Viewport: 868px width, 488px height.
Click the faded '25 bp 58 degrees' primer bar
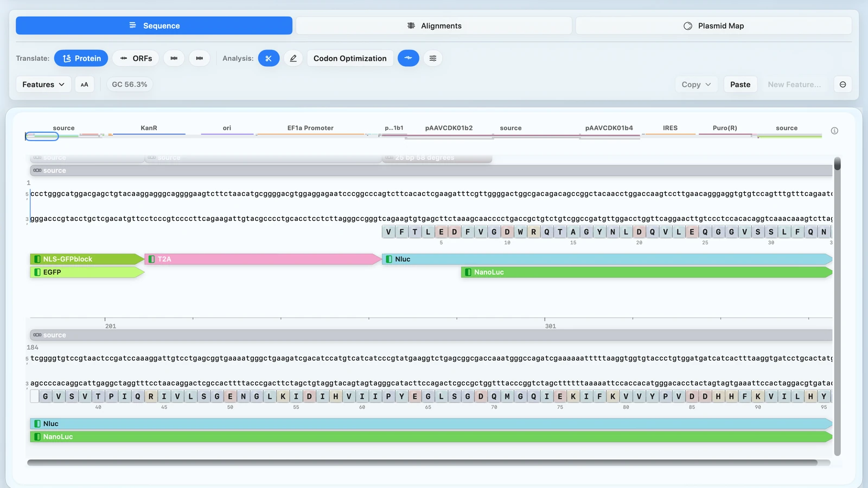(x=437, y=158)
